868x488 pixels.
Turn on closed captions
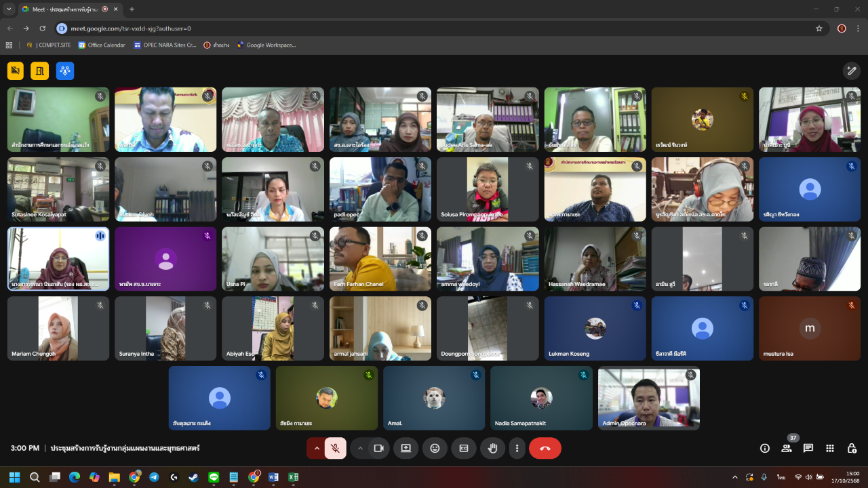(464, 448)
